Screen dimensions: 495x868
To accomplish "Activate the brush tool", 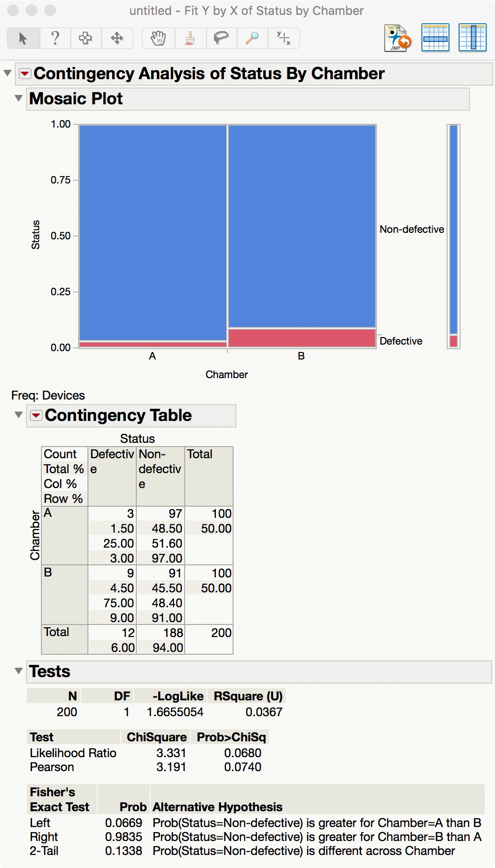I will (x=189, y=38).
